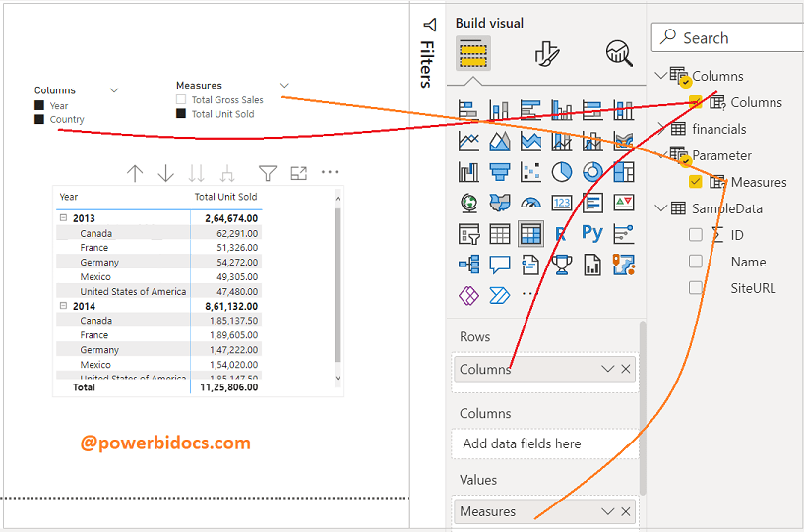Select the table visual
The image size is (804, 532).
[x=499, y=234]
